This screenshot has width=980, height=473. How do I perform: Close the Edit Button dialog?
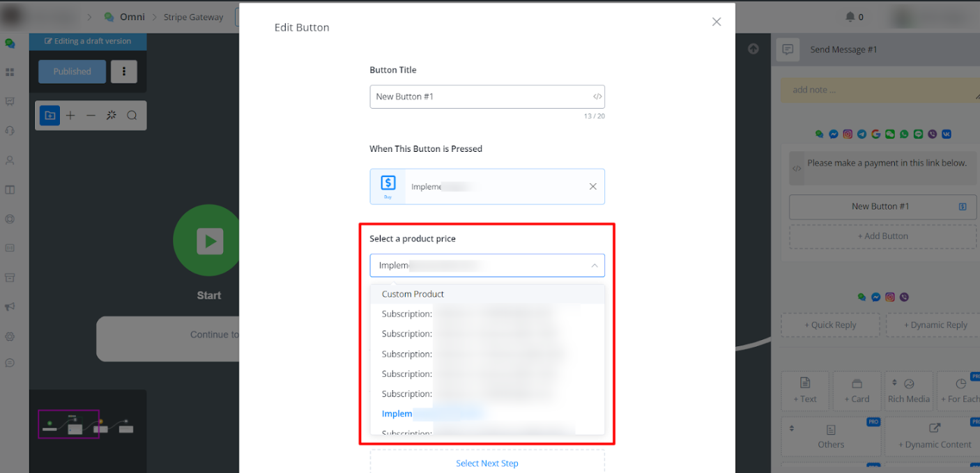point(716,22)
